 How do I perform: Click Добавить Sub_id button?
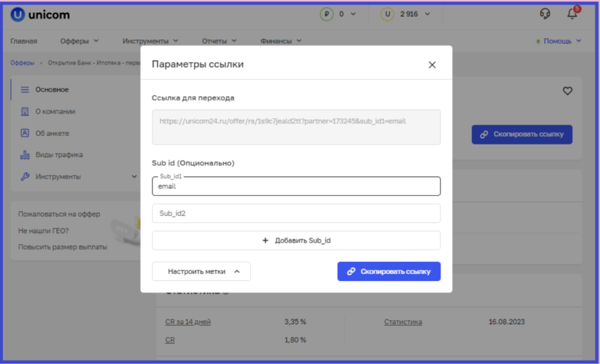click(x=296, y=241)
